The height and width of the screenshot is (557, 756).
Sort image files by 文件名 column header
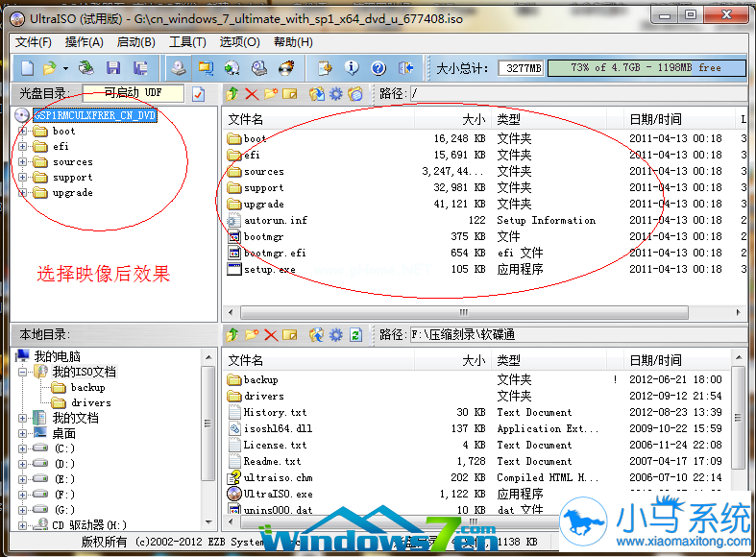(318, 119)
